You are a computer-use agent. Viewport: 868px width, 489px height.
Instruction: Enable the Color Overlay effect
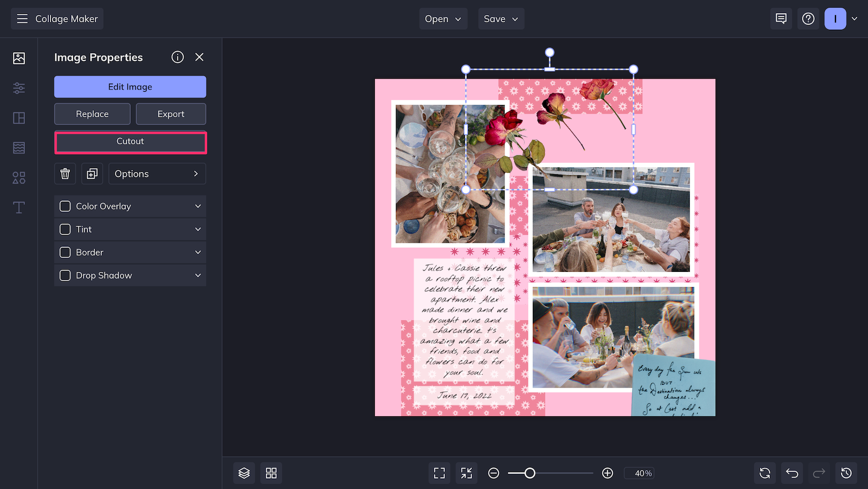point(65,206)
